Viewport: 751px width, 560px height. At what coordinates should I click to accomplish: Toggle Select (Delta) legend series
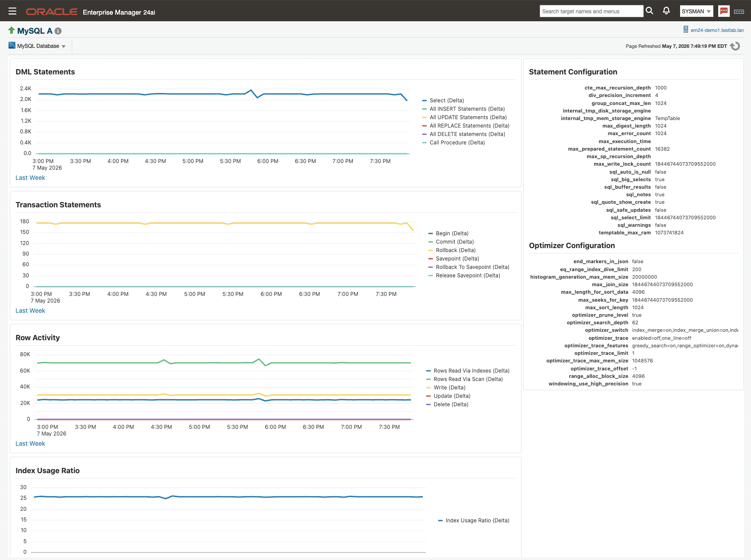(x=443, y=101)
